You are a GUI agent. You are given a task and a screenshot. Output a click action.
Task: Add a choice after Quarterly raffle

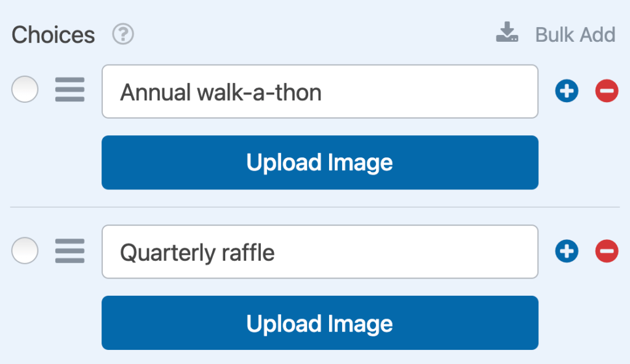[x=567, y=251]
